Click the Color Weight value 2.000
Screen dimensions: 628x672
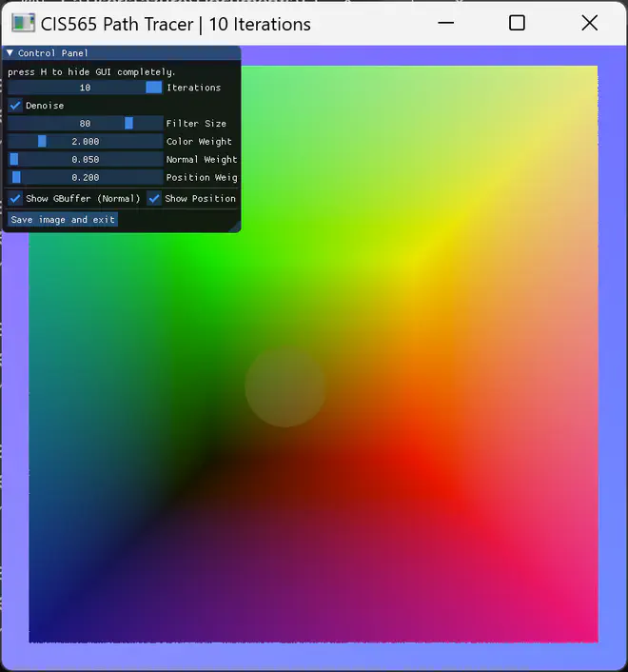pos(85,142)
